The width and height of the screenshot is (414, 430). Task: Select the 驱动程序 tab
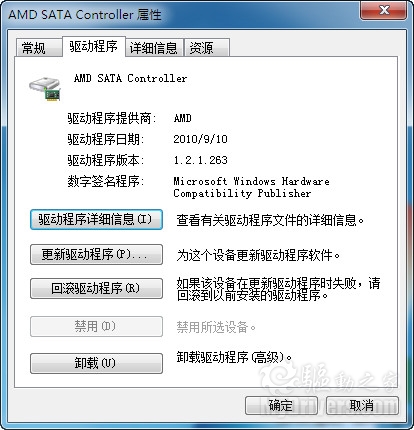point(94,47)
